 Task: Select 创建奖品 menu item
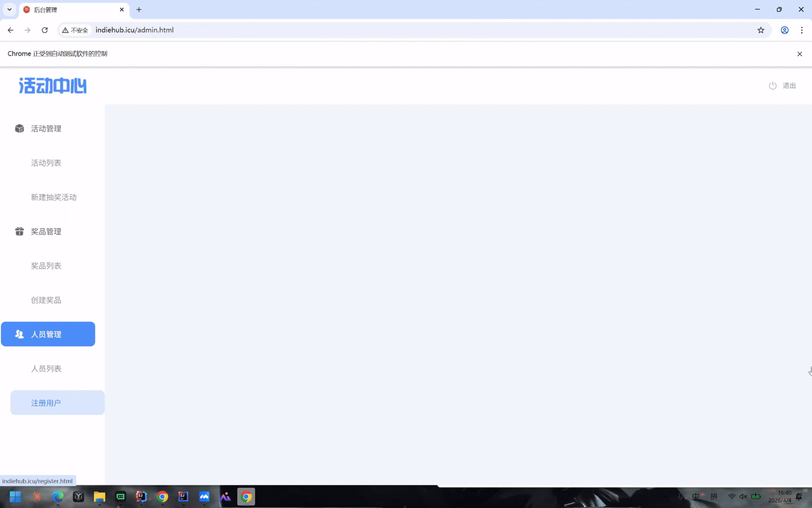[x=46, y=300]
